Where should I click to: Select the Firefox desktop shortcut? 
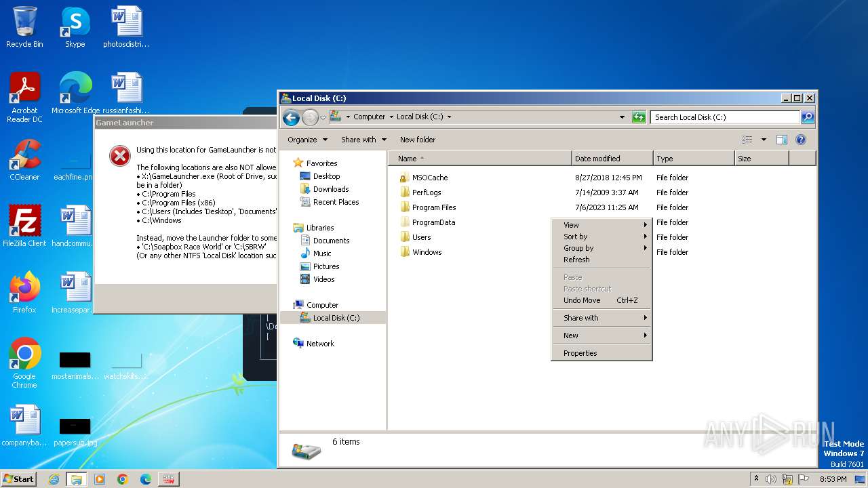click(24, 293)
